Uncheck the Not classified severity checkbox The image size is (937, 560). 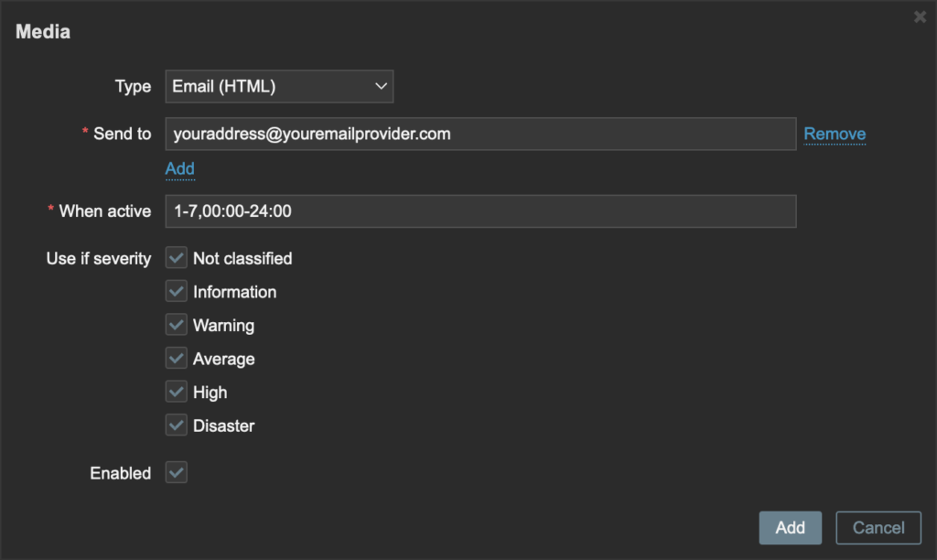point(177,258)
